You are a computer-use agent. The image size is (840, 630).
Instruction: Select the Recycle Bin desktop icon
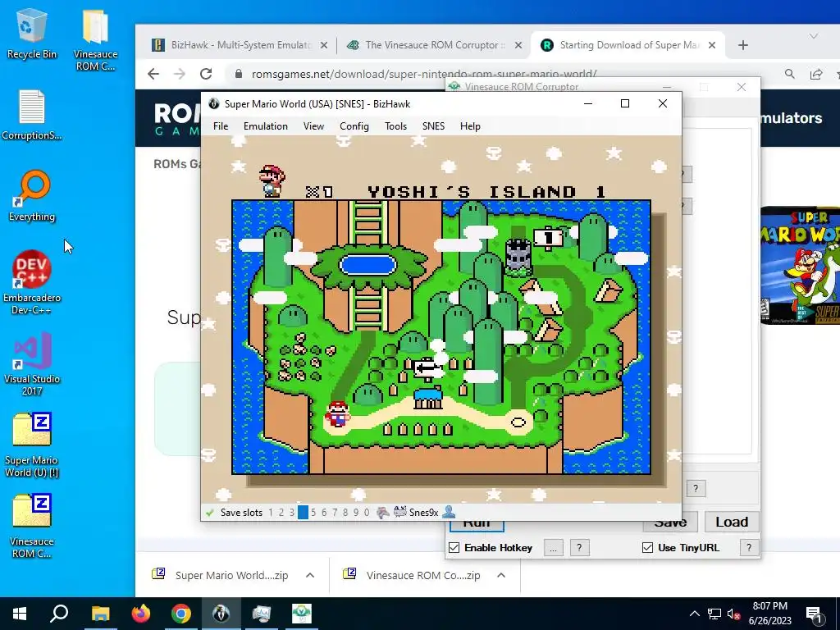(x=32, y=34)
